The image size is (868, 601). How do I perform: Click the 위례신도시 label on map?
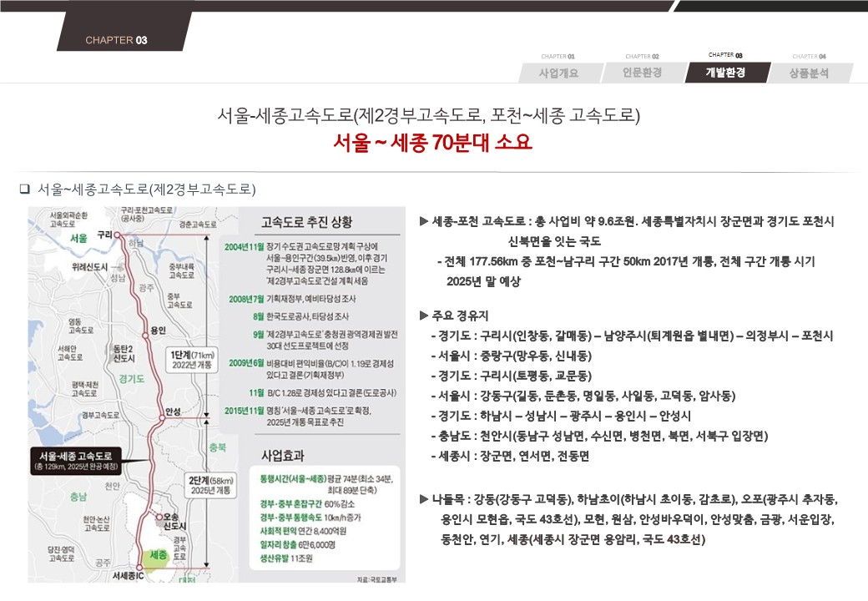click(x=89, y=267)
